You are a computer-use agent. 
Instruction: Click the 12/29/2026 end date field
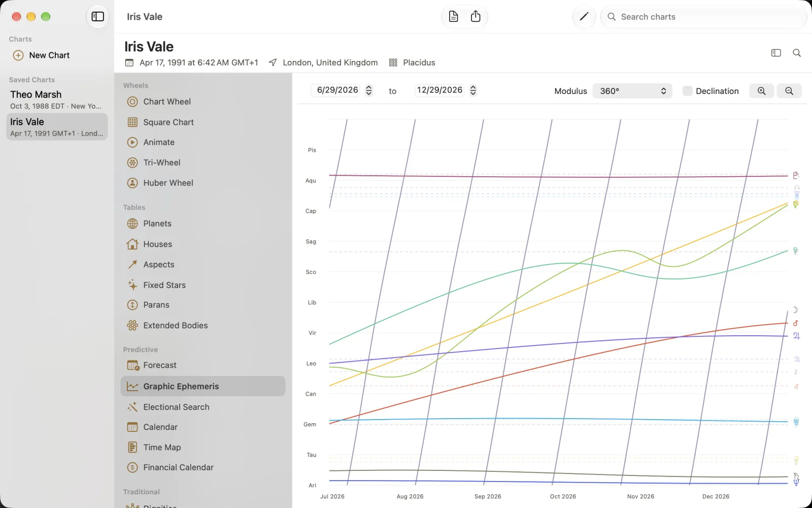pos(440,90)
